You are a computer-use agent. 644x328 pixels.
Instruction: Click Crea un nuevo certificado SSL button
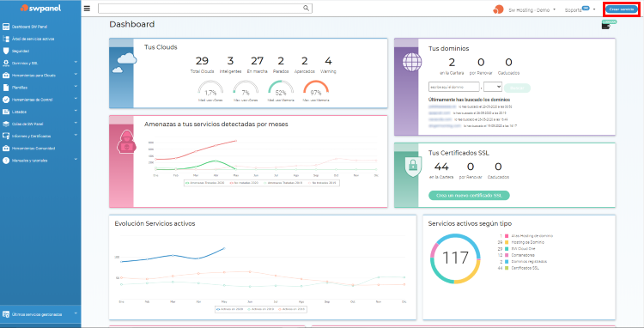click(469, 196)
